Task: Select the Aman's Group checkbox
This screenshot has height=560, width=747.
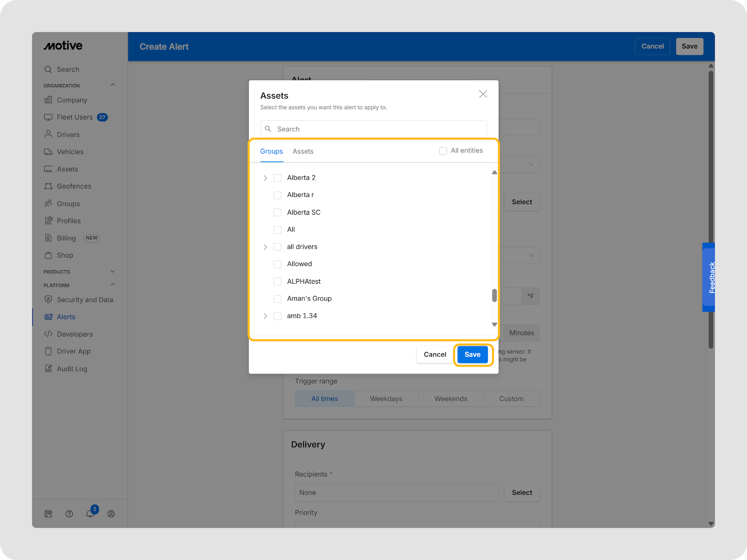Action: (x=277, y=299)
